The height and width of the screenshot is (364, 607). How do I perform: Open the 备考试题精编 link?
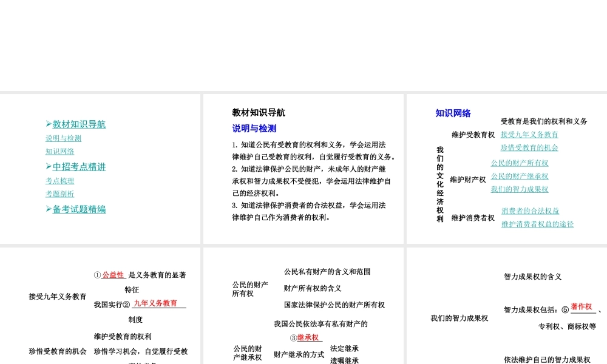tap(79, 209)
